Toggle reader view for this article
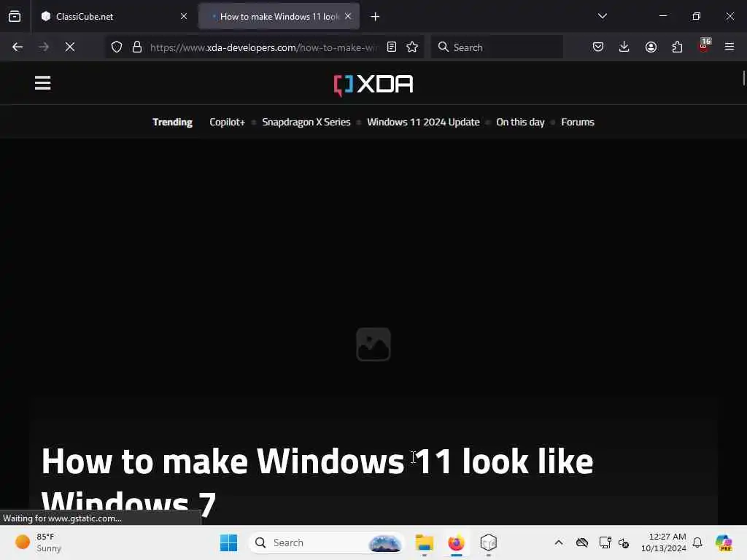This screenshot has width=747, height=560. (392, 47)
